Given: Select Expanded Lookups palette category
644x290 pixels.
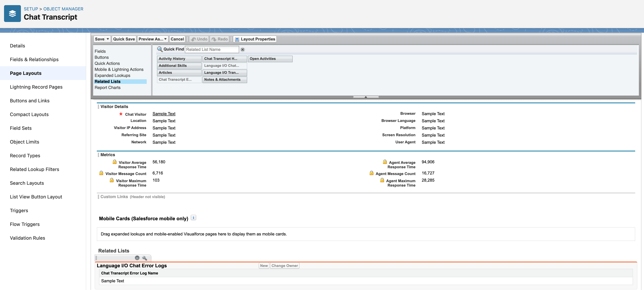Looking at the screenshot, I should point(112,75).
